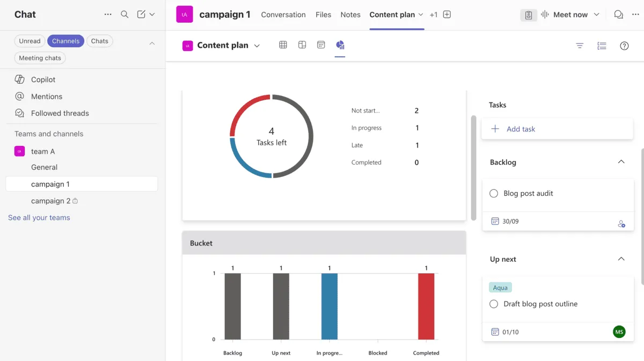Image resolution: width=644 pixels, height=361 pixels.
Task: Switch to the Notes tab
Action: (x=350, y=14)
